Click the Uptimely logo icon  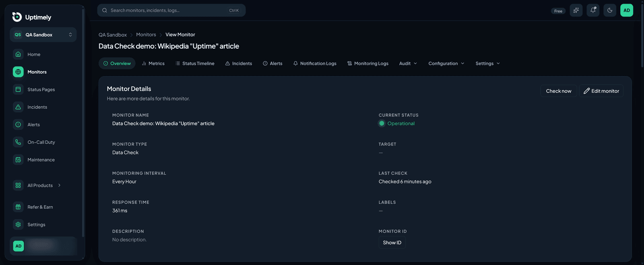tap(17, 17)
